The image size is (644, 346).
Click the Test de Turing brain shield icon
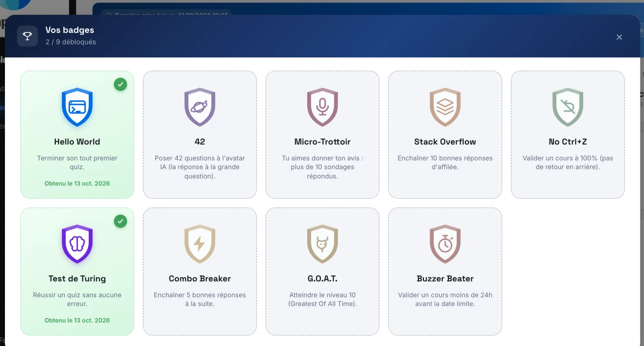click(x=77, y=244)
